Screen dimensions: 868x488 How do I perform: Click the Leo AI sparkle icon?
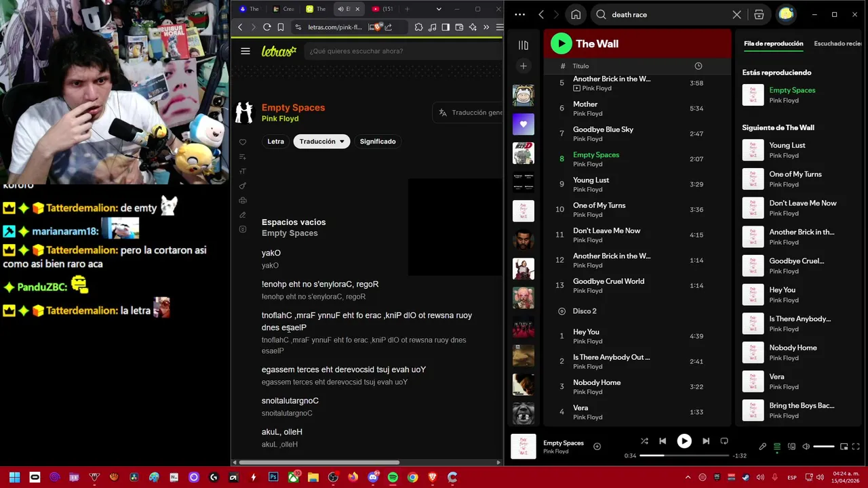click(473, 27)
